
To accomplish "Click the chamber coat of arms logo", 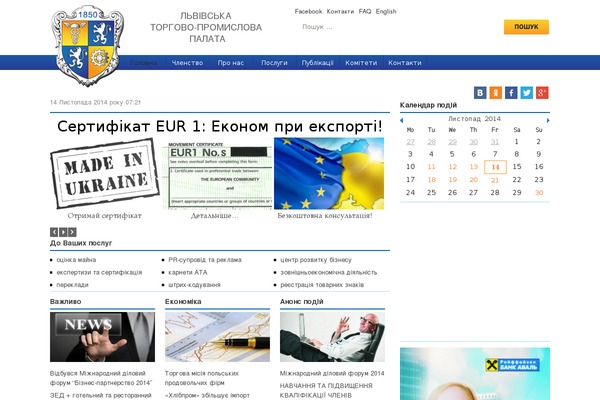I will (x=88, y=46).
